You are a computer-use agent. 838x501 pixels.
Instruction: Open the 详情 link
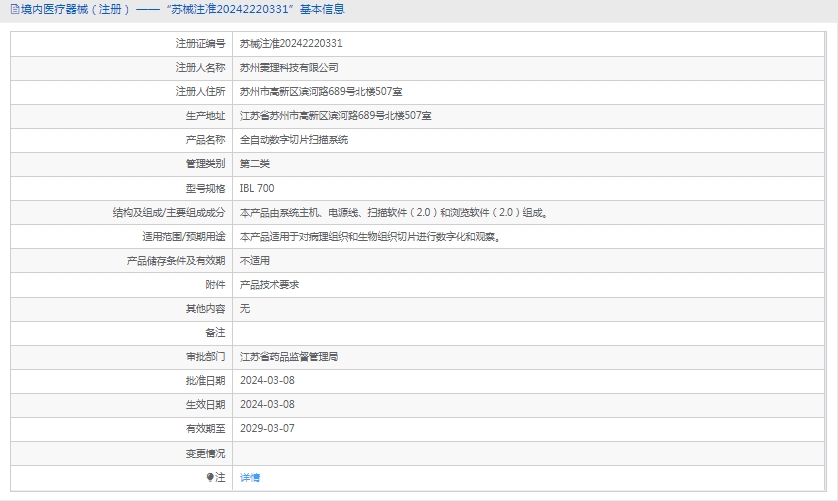250,478
